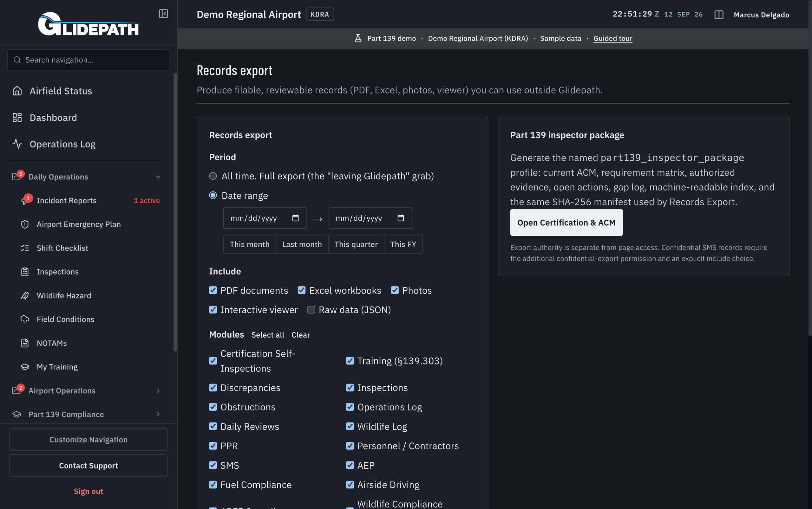Viewport: 812px width, 509px height.
Task: Click the sidebar navigation scrollbar
Action: (175, 212)
